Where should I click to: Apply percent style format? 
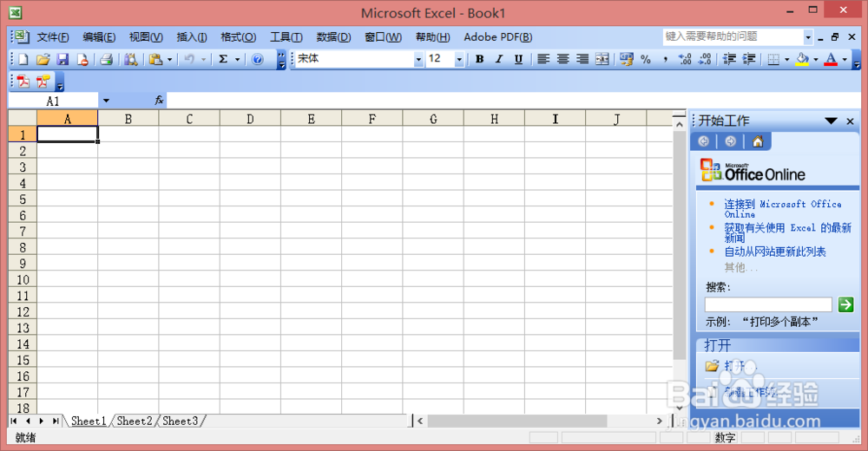(x=646, y=59)
